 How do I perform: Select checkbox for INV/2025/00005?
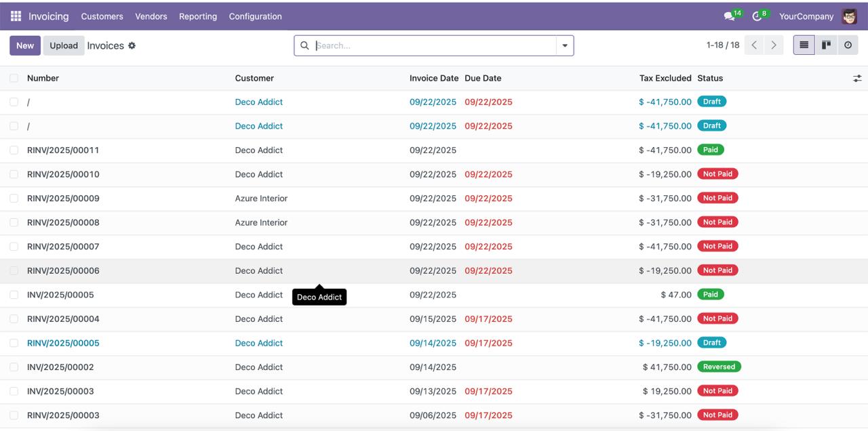(14, 295)
